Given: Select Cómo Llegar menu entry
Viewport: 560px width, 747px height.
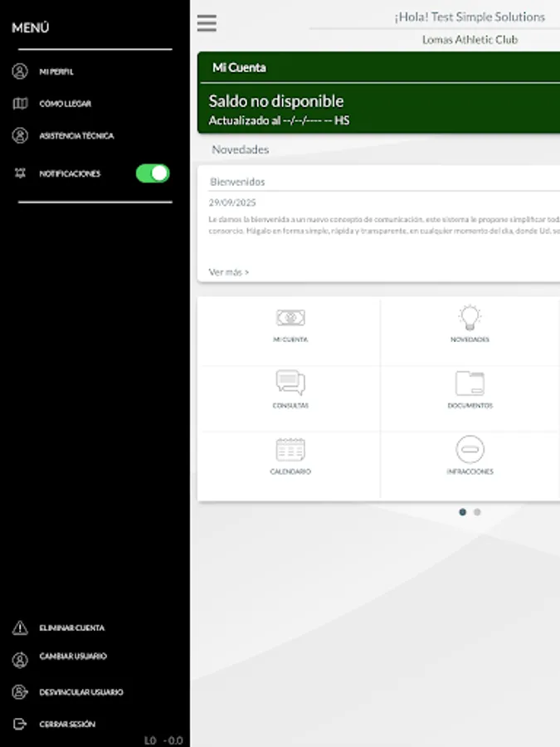Looking at the screenshot, I should click(x=66, y=104).
